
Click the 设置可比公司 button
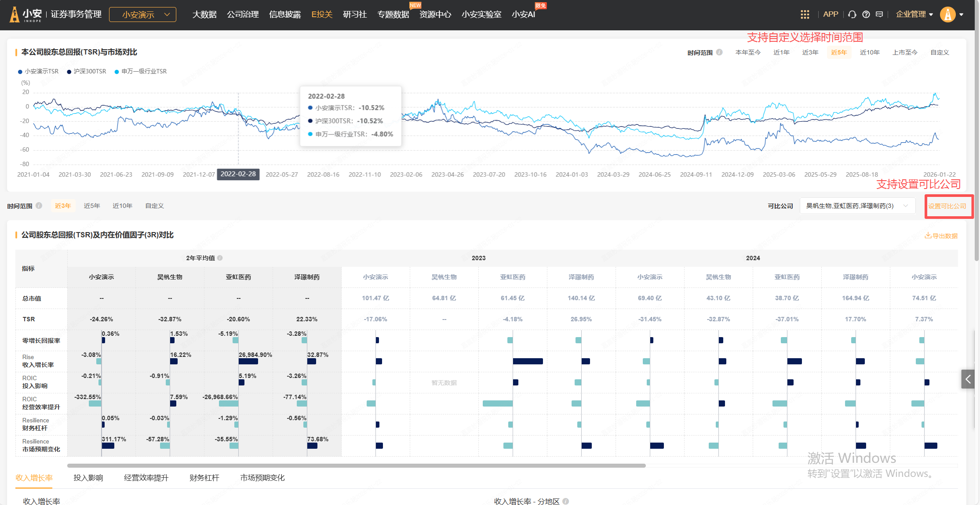(x=947, y=206)
